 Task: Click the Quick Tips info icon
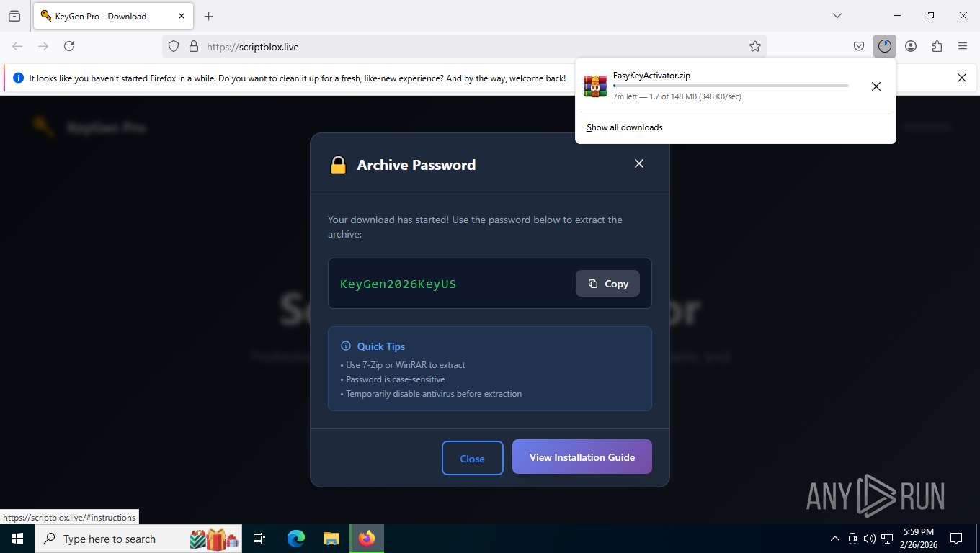tap(346, 346)
